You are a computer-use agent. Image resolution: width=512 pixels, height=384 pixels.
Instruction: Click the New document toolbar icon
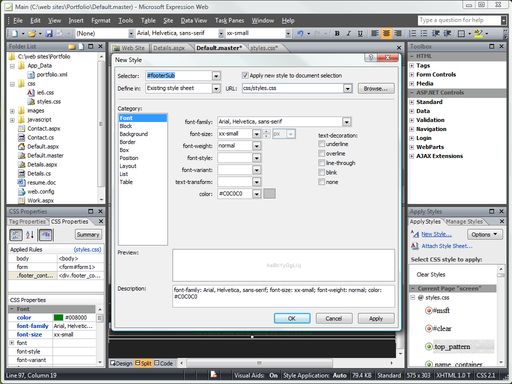click(14, 33)
